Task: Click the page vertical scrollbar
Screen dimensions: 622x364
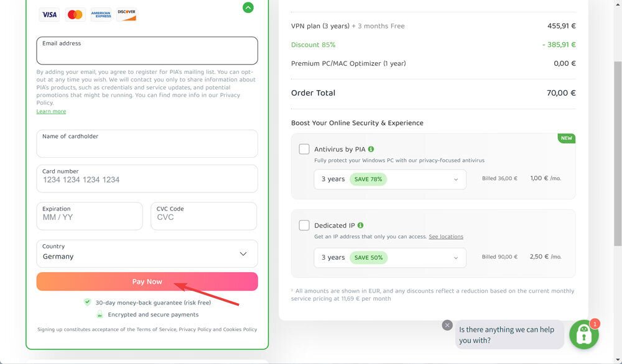Action: pos(617,155)
